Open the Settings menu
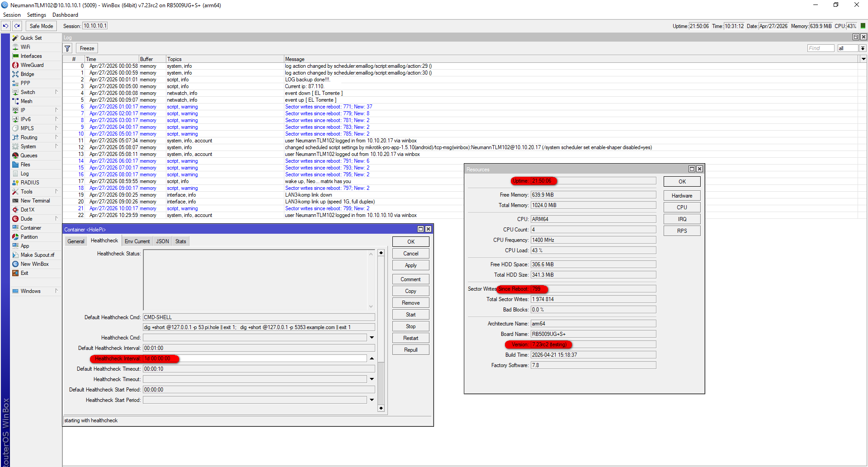Image resolution: width=868 pixels, height=467 pixels. [37, 15]
